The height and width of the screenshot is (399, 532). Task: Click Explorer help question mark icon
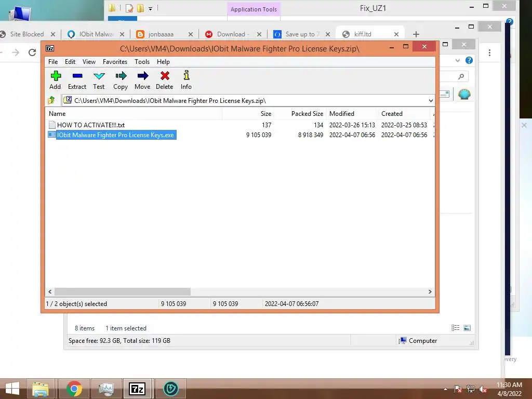point(469,60)
